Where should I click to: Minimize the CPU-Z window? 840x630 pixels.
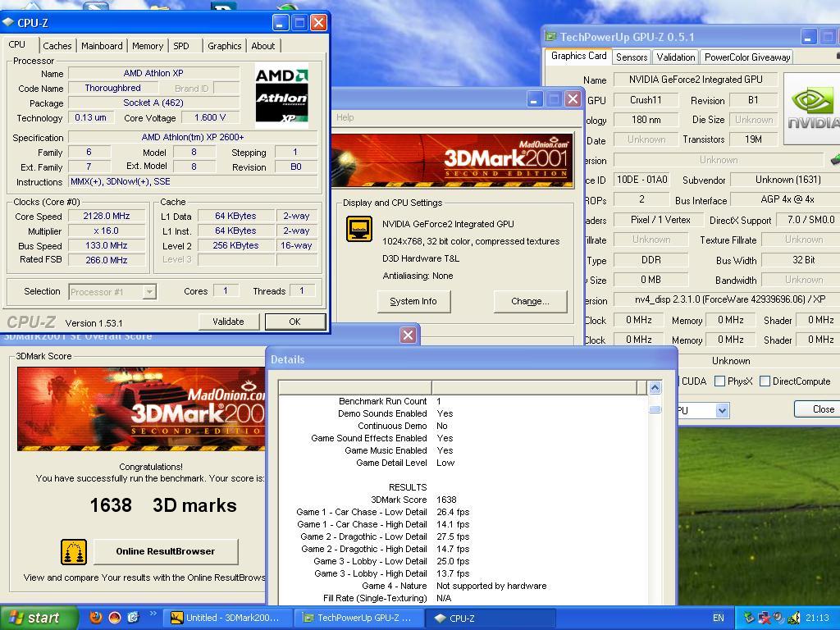point(281,22)
